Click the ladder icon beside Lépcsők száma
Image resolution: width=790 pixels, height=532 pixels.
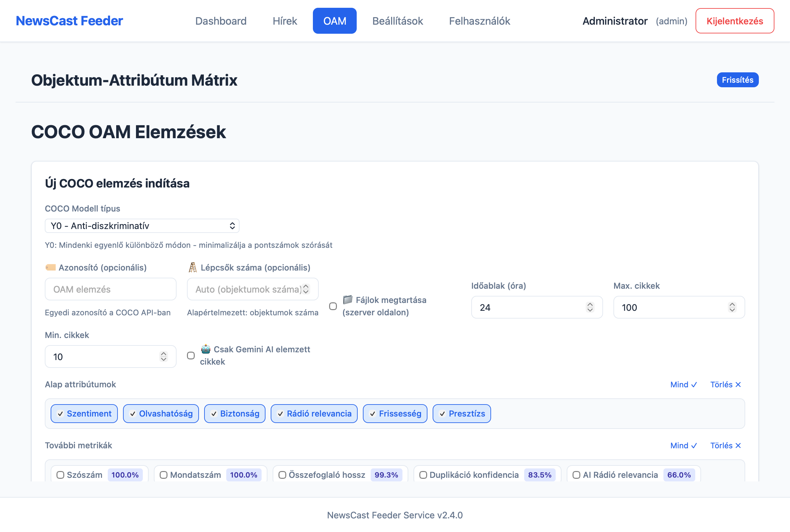(192, 267)
